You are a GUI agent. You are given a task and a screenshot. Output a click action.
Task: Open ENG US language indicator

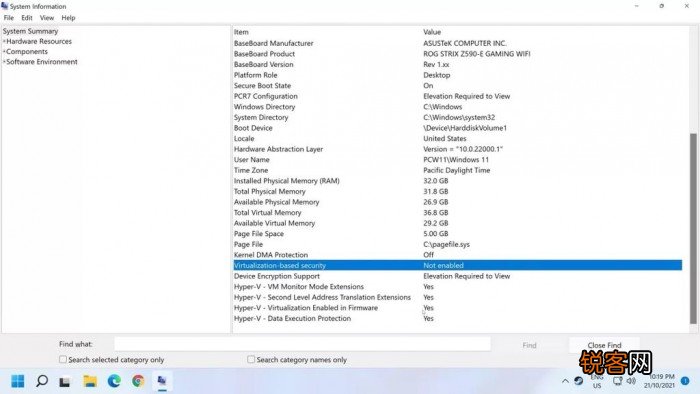597,381
